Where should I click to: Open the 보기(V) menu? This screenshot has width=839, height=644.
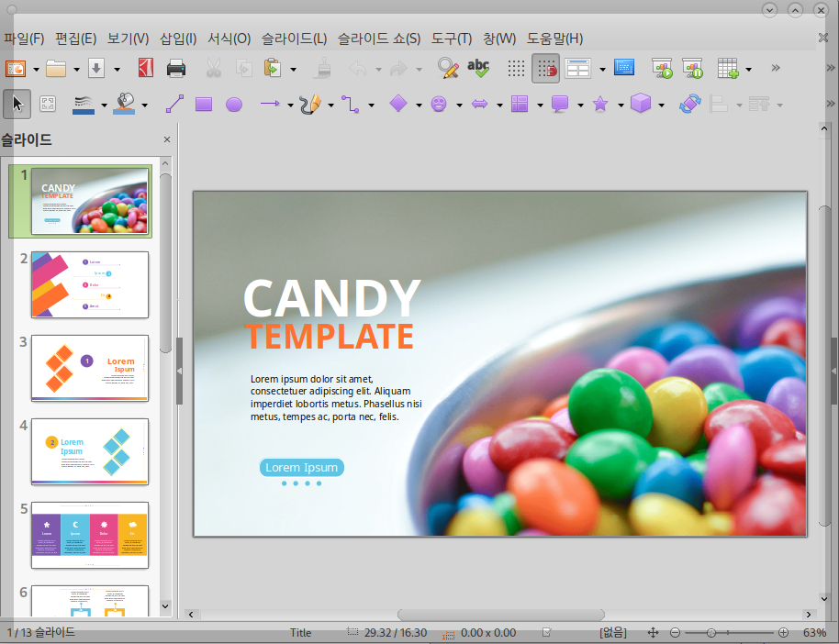128,39
